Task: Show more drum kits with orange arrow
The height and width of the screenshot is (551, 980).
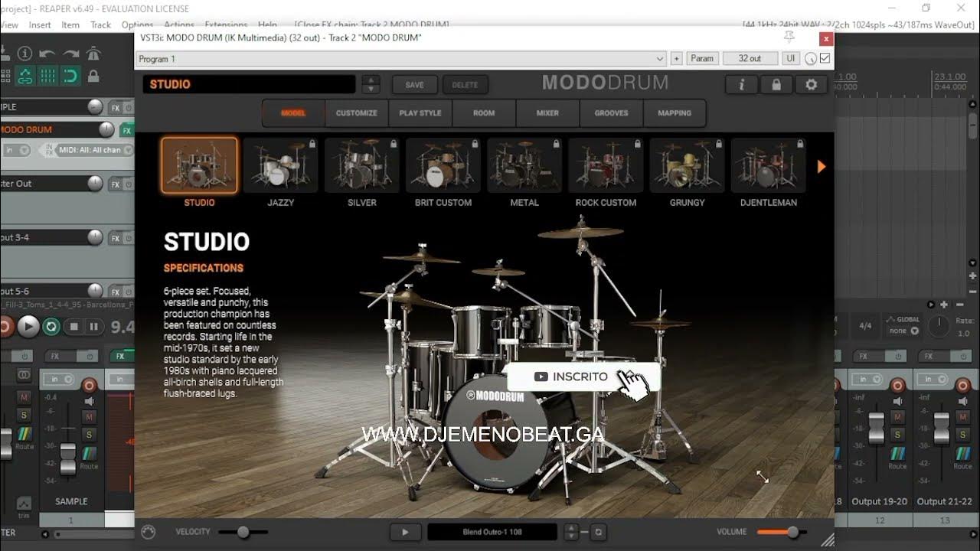Action: click(x=822, y=166)
